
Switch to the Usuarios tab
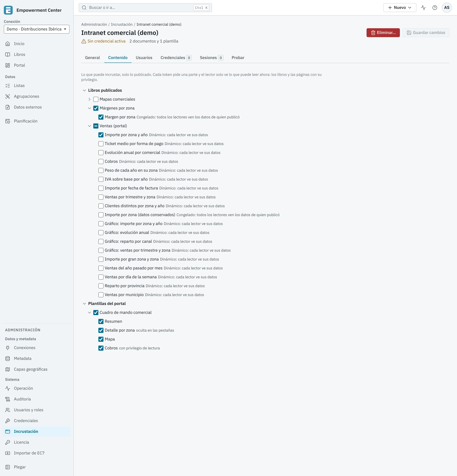[x=144, y=58]
